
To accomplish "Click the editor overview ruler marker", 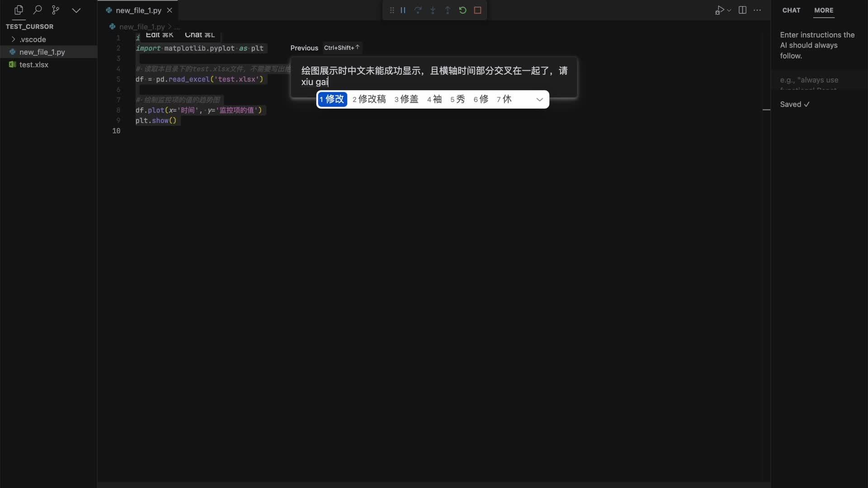I will (x=766, y=110).
